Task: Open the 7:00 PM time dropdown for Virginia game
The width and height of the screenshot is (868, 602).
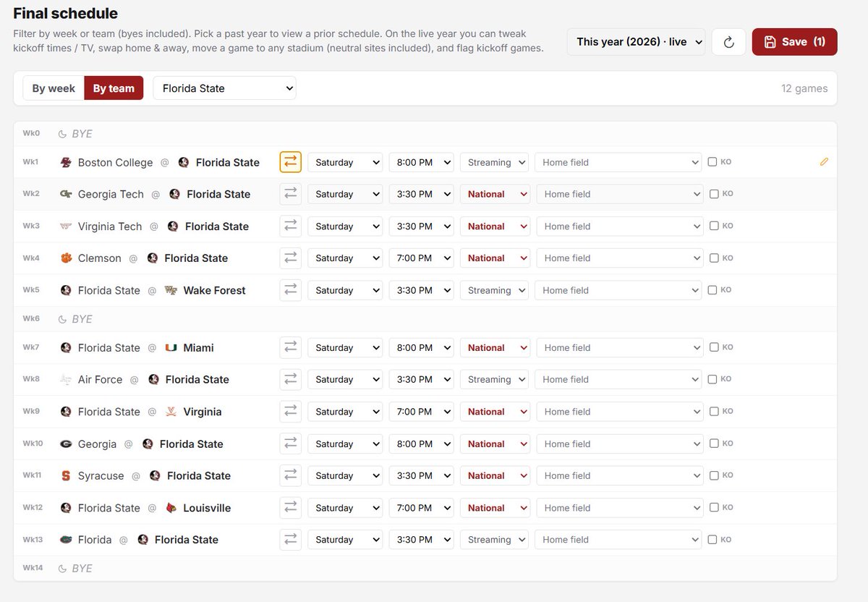Action: tap(421, 411)
